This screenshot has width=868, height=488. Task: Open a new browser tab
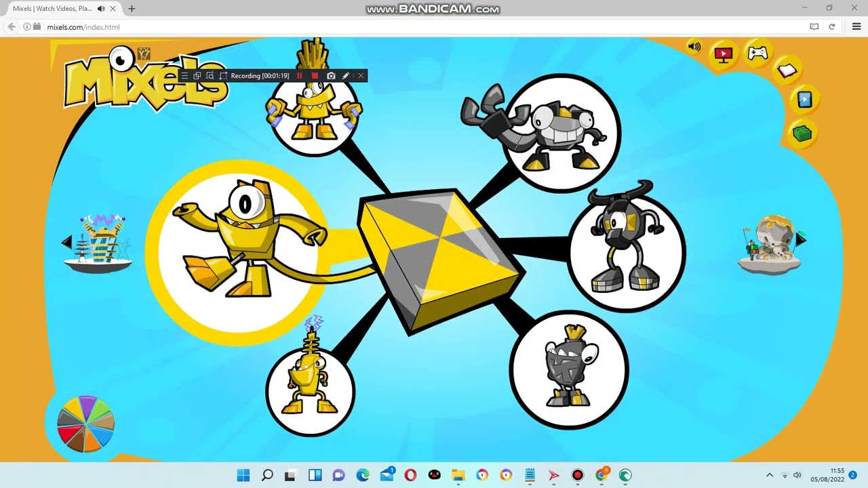pyautogui.click(x=132, y=9)
